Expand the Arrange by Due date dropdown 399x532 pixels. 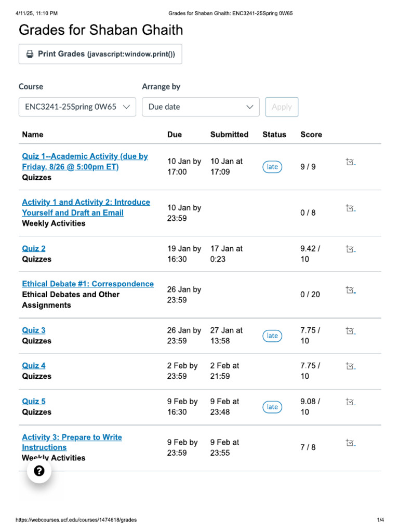coord(201,107)
